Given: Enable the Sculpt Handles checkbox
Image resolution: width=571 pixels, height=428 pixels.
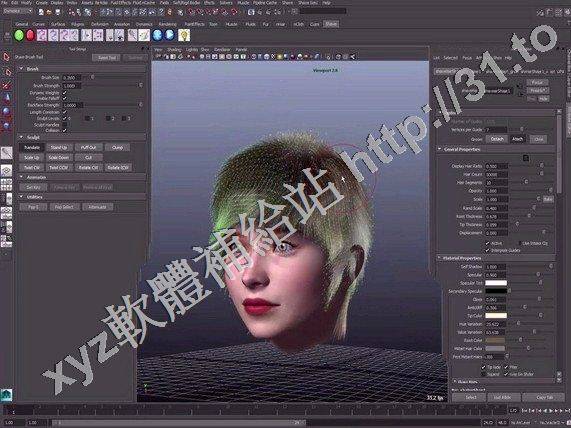Looking at the screenshot, I should point(64,124).
